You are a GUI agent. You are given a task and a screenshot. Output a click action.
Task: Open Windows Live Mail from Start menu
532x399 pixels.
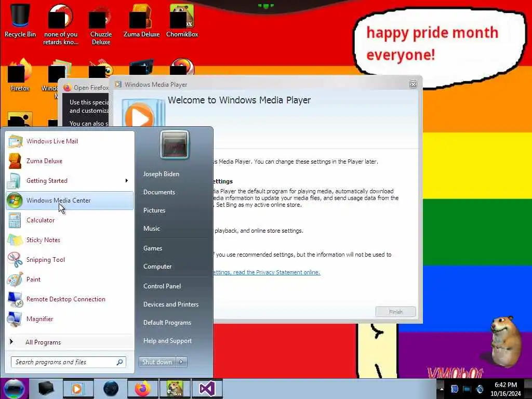coord(70,141)
